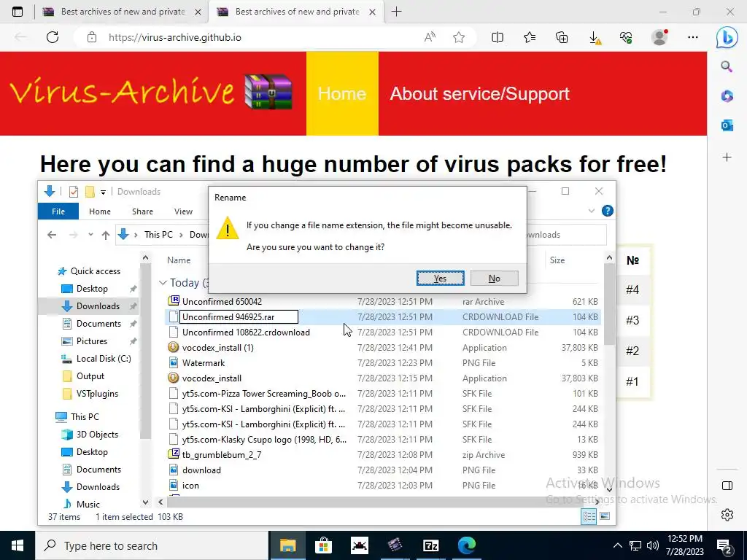The height and width of the screenshot is (560, 747).
Task: Toggle split screen icon in Edge toolbar
Action: [498, 37]
